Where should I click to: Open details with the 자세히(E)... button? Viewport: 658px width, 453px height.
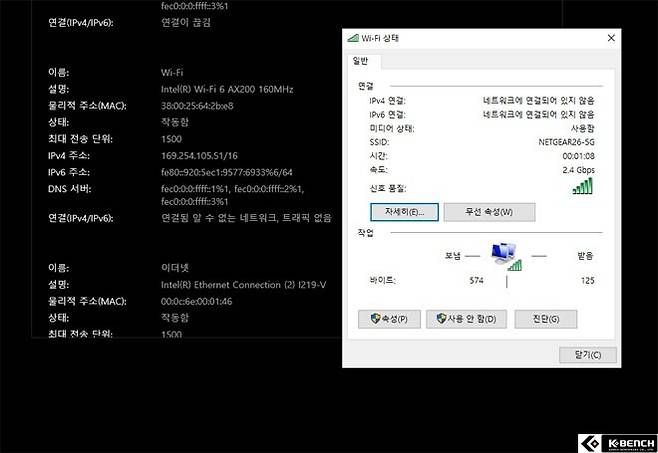click(x=397, y=212)
